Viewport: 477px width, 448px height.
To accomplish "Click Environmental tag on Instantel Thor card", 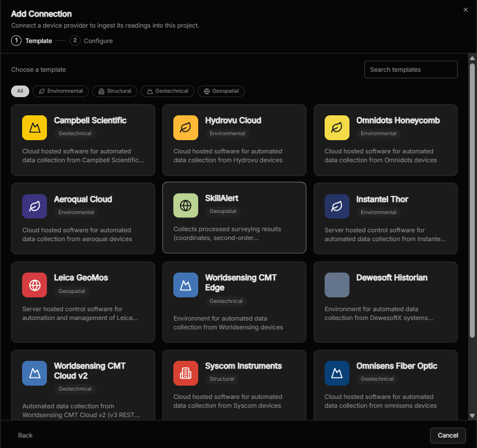I will tap(378, 212).
